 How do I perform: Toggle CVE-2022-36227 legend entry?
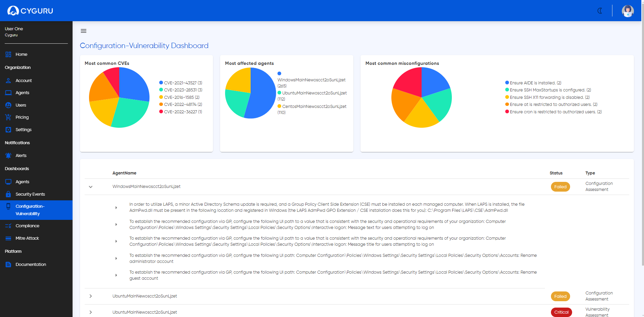click(181, 112)
